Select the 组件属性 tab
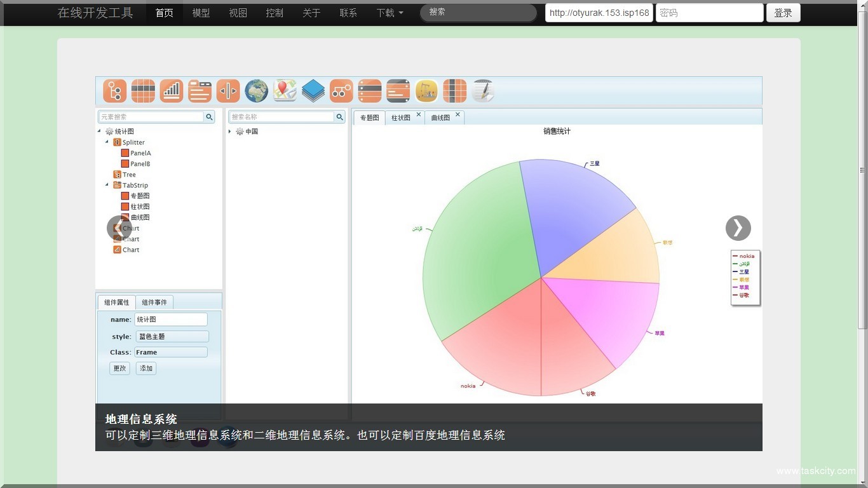This screenshot has height=488, width=868. click(117, 302)
